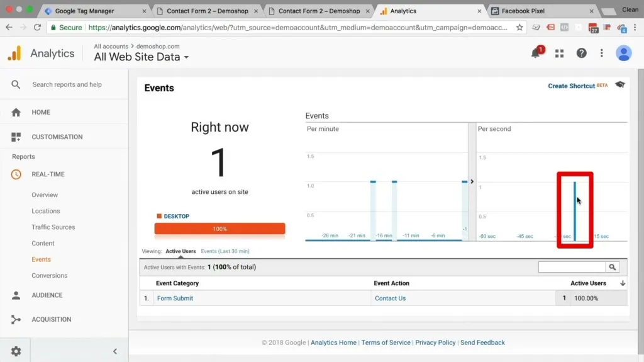
Task: Sort by Active Users arrow
Action: click(x=623, y=283)
